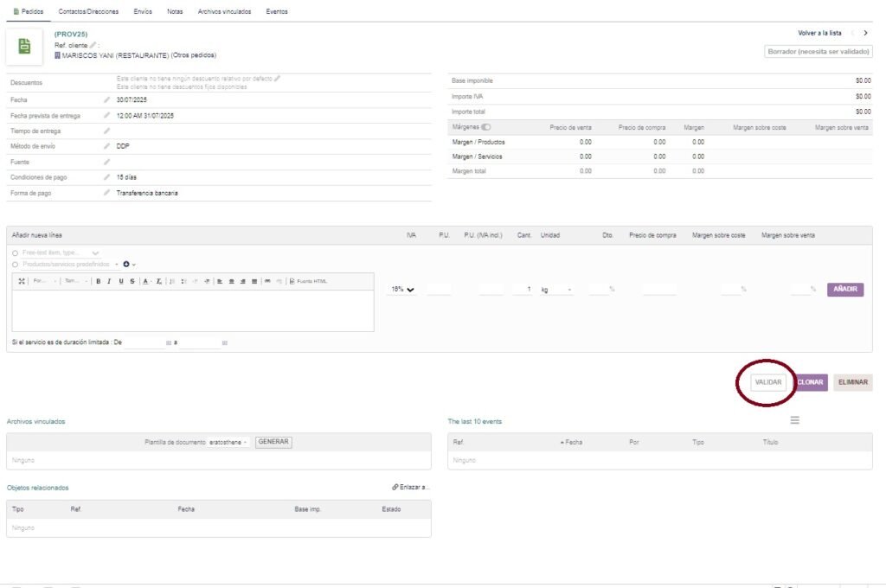
Task: Switch to the Contactos/Direcciones tab
Action: tap(88, 11)
